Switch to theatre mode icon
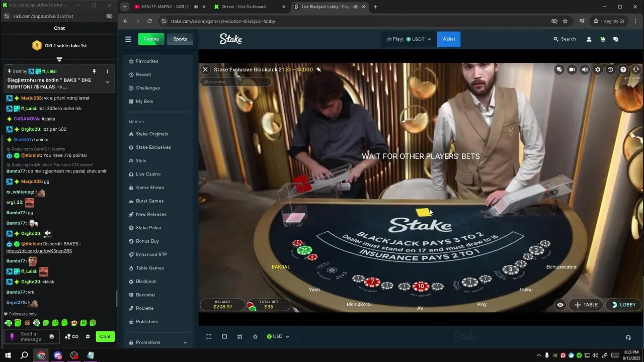 click(224, 337)
